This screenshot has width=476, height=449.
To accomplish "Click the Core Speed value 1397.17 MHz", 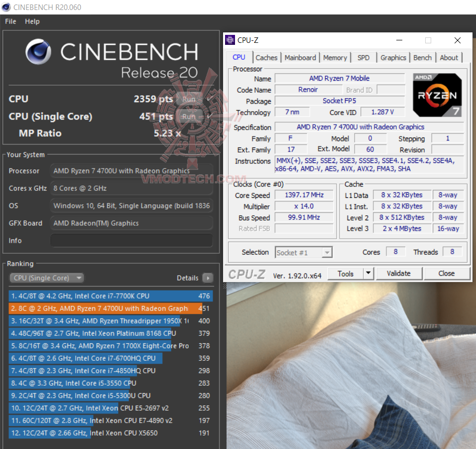I will click(x=304, y=195).
